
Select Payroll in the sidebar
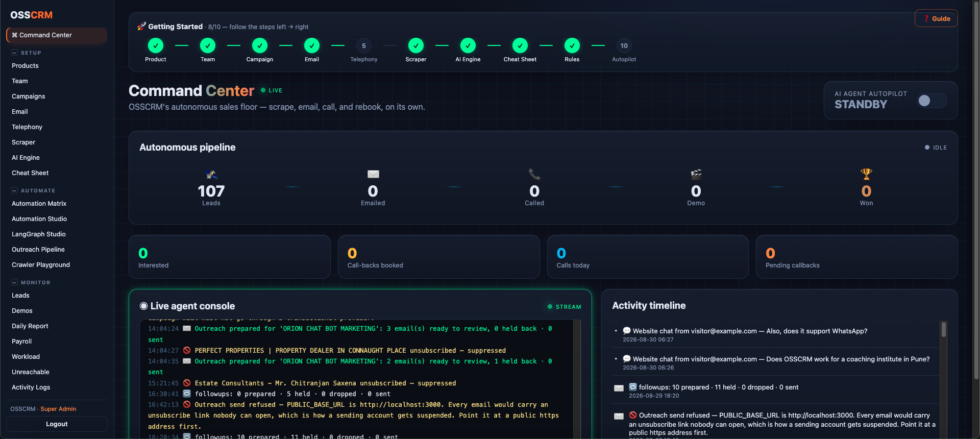(x=57, y=342)
